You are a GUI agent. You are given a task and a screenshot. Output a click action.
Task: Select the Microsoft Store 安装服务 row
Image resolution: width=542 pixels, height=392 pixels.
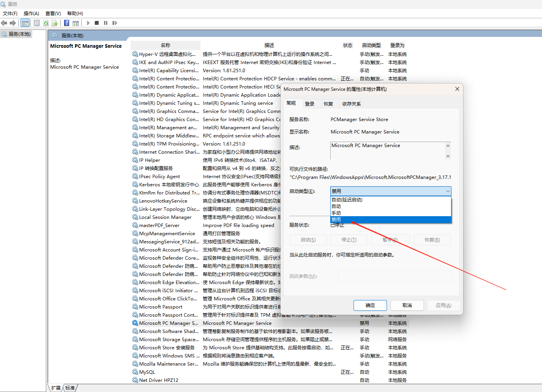click(x=270, y=347)
